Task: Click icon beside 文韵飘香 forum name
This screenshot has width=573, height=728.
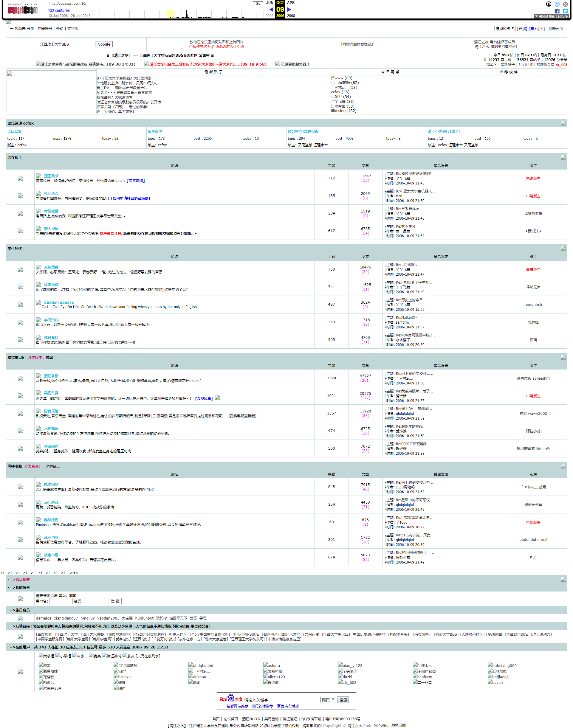Action: pos(38,267)
